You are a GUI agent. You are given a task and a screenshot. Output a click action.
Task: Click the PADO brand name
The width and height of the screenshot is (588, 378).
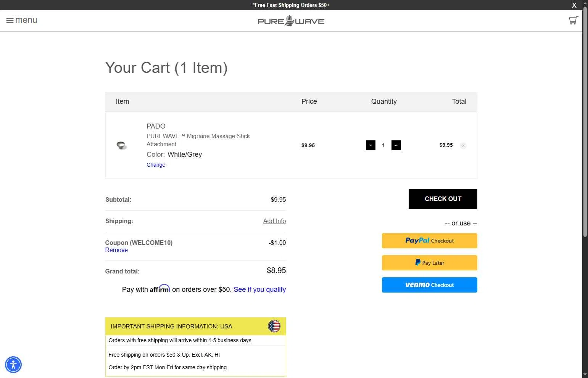156,126
